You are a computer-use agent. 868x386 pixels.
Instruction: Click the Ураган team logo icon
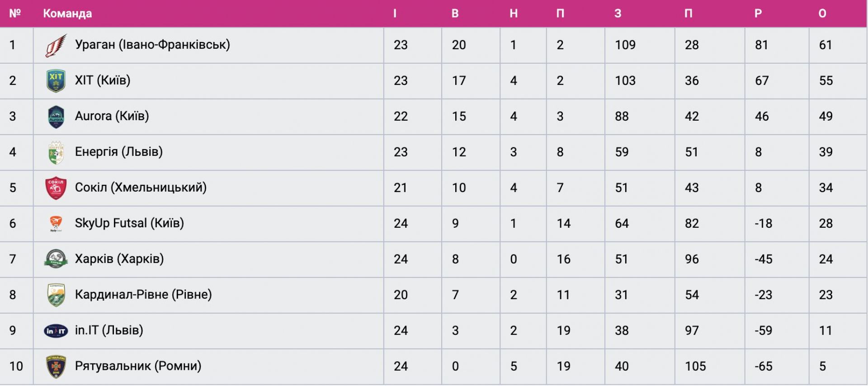[56, 45]
